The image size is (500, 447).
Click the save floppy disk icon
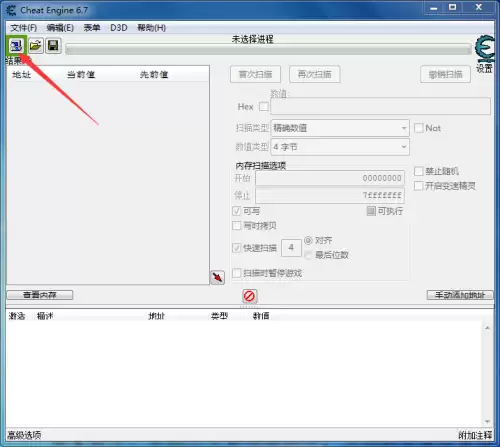click(53, 45)
